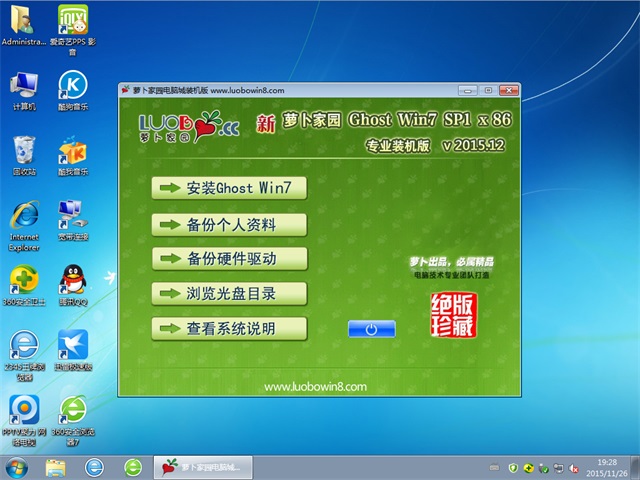640x480 pixels.
Task: Open 浏览光盘目录 to browse the disc
Action: point(229,293)
